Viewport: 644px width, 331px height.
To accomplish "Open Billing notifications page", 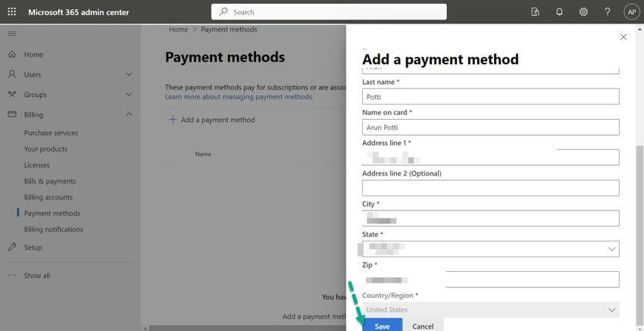I will coord(53,230).
